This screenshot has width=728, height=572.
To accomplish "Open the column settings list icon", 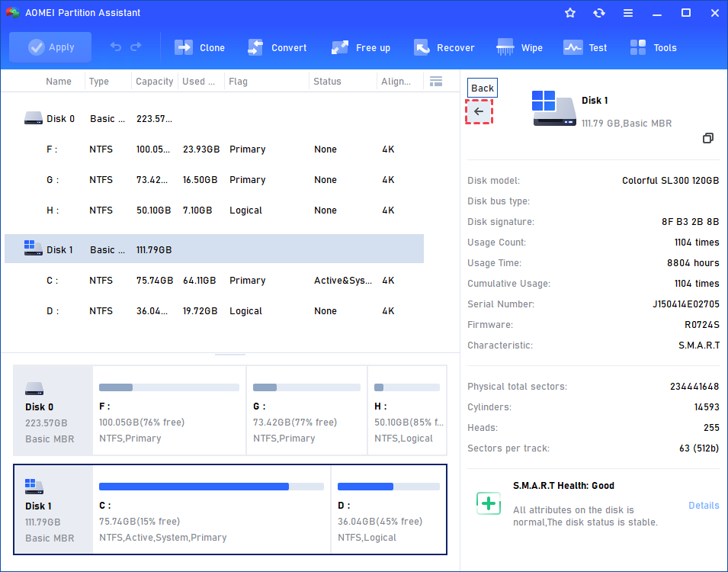I will click(x=436, y=82).
